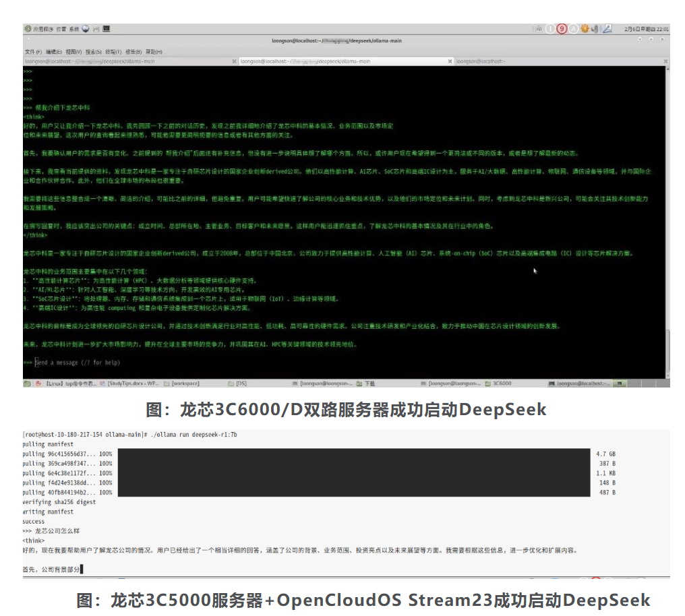
Task: Open the 位置 places menu
Action: click(61, 29)
